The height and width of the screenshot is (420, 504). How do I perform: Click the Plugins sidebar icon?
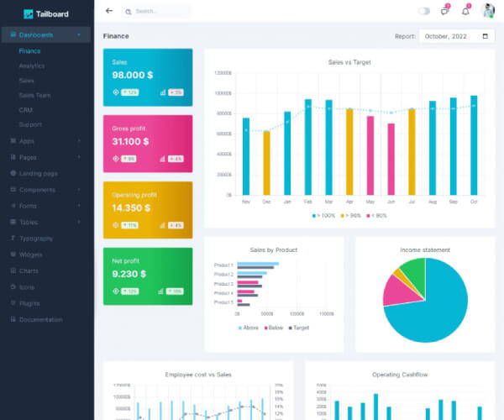(13, 303)
